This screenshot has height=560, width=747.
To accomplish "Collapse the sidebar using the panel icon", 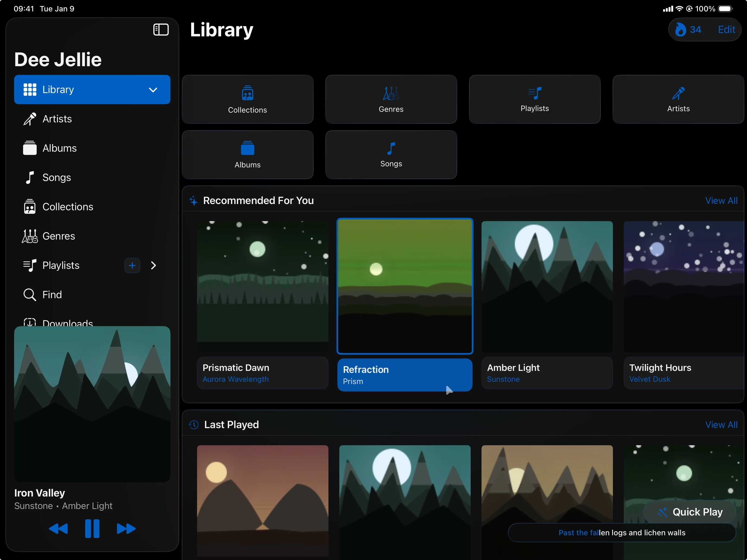I will [x=161, y=30].
